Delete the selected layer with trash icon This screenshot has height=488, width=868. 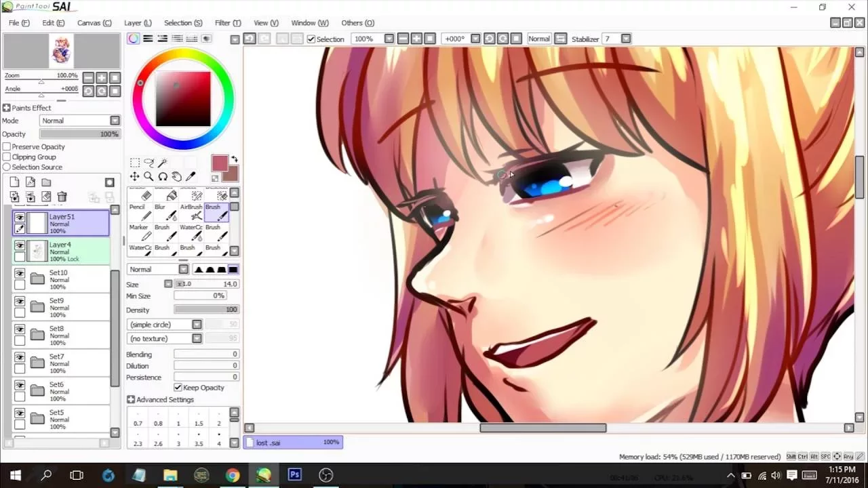62,197
